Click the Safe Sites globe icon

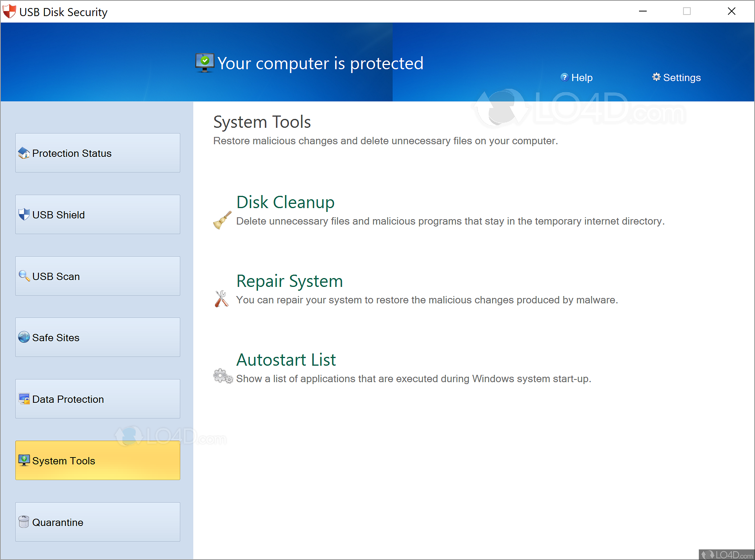(24, 337)
